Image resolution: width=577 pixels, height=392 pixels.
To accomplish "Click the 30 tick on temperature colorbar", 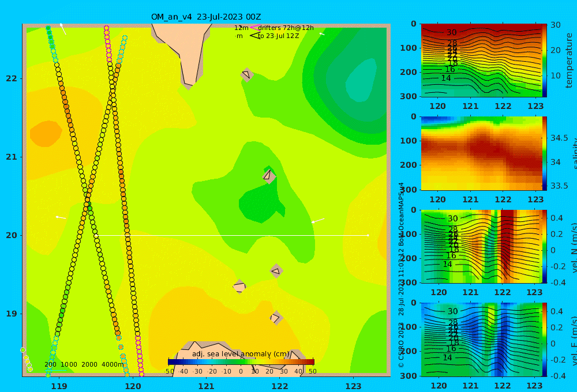I will pyautogui.click(x=555, y=25).
